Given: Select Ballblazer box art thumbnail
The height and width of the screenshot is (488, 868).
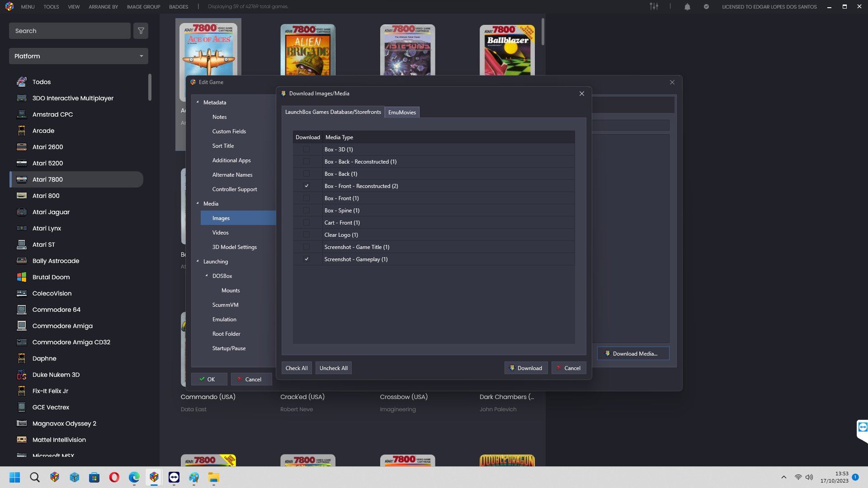Looking at the screenshot, I should tap(507, 50).
